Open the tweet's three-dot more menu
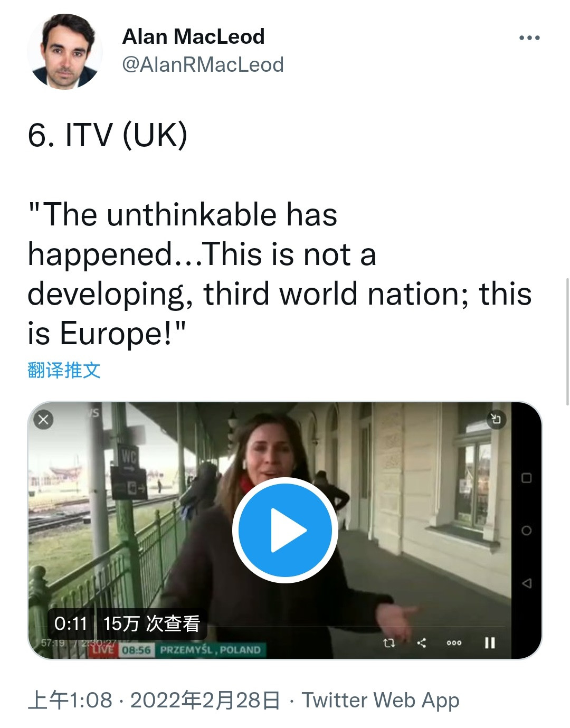 529,38
